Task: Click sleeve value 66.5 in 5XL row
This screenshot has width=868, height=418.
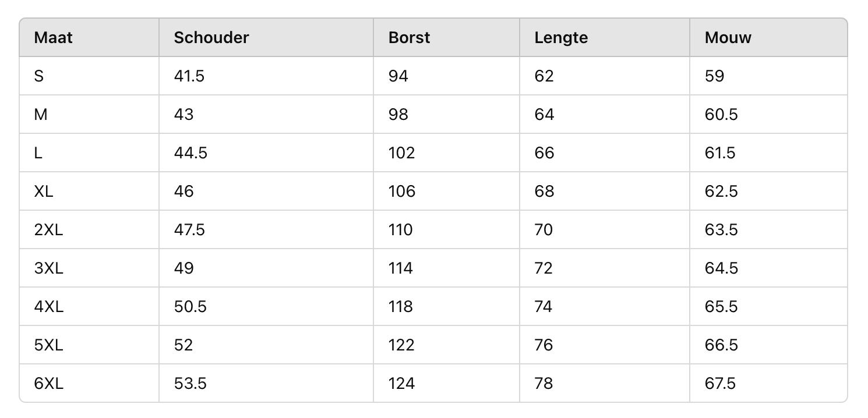Action: pyautogui.click(x=721, y=345)
